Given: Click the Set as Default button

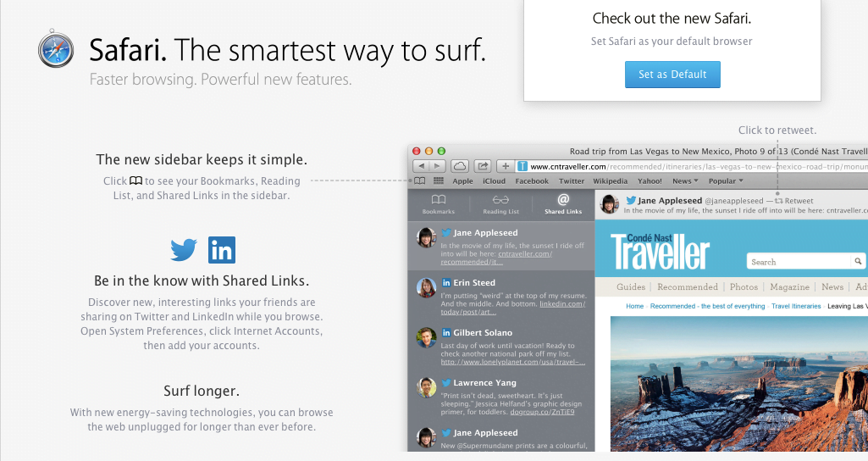Looking at the screenshot, I should point(672,75).
